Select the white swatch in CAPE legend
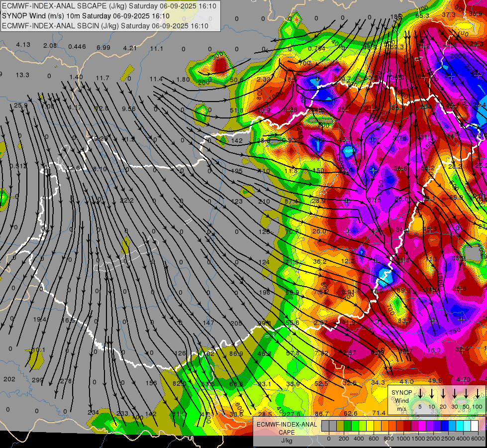The image size is (487, 448). [475, 426]
